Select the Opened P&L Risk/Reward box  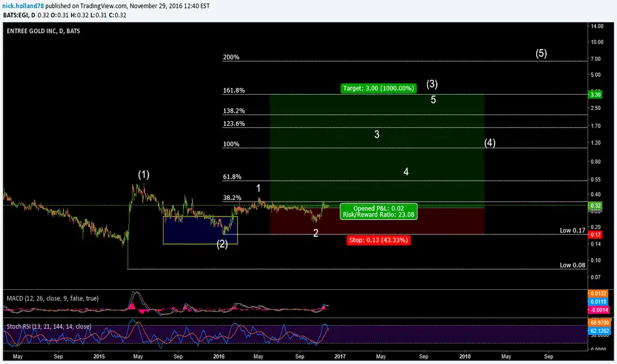[x=379, y=211]
